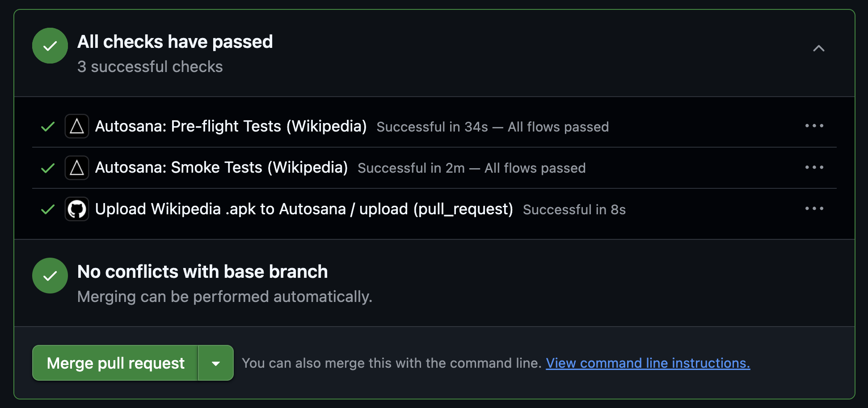This screenshot has height=408, width=868.
Task: Click the GitHub Octocat icon on upload check
Action: tap(76, 209)
